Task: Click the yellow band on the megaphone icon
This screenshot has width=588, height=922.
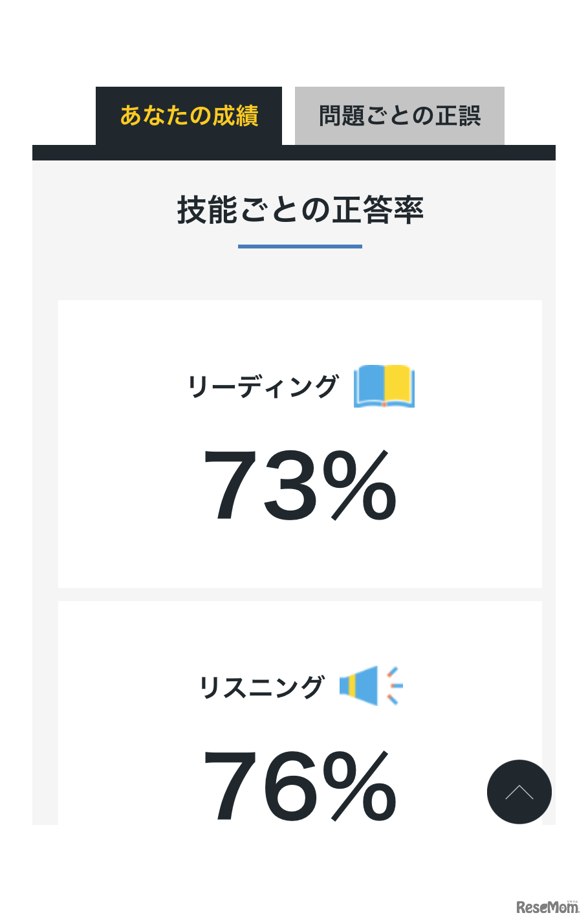Action: click(351, 685)
